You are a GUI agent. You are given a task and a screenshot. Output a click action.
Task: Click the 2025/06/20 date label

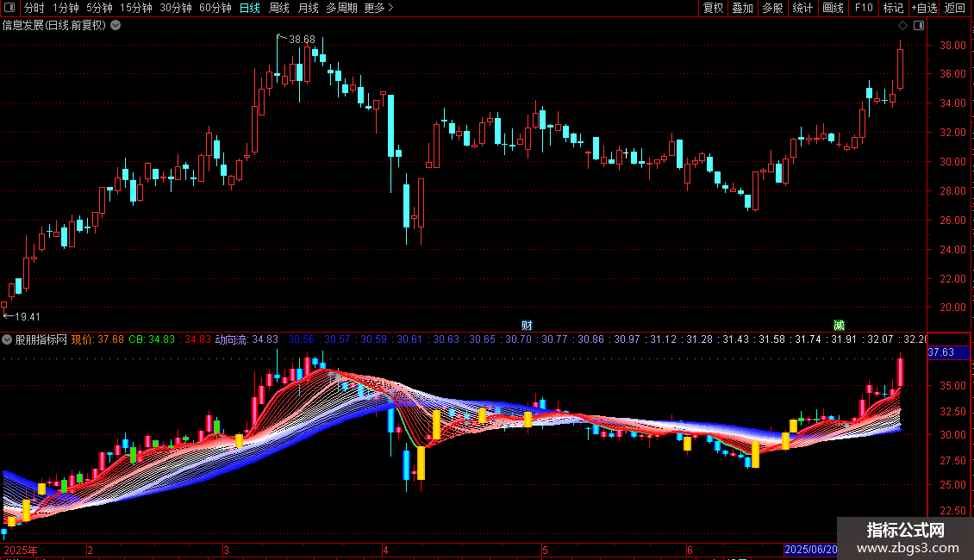point(810,550)
